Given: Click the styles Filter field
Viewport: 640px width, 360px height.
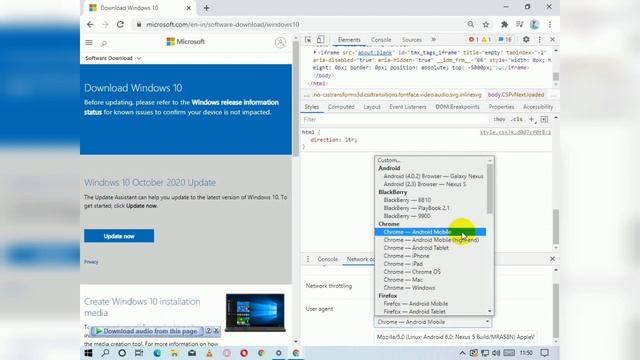Looking at the screenshot, I should coord(395,119).
